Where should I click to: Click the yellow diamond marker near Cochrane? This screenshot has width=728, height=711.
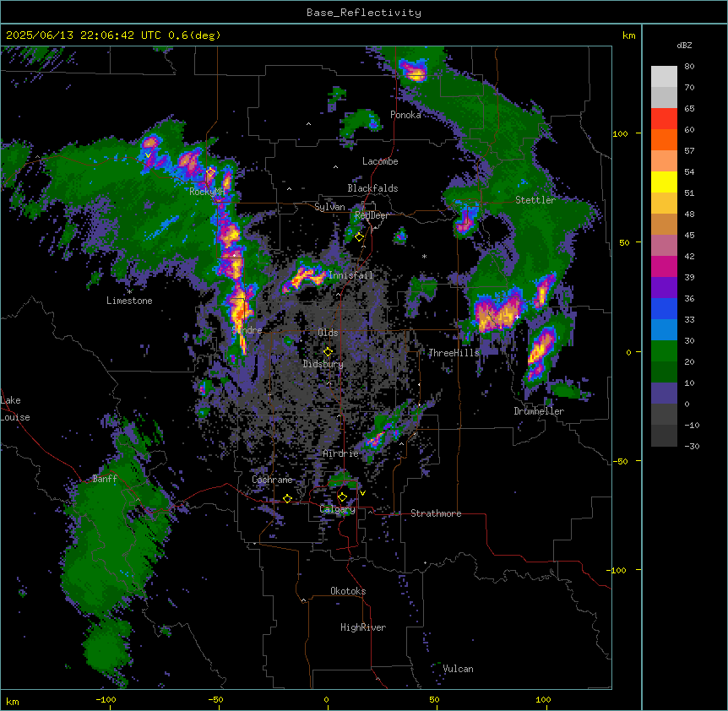287,499
